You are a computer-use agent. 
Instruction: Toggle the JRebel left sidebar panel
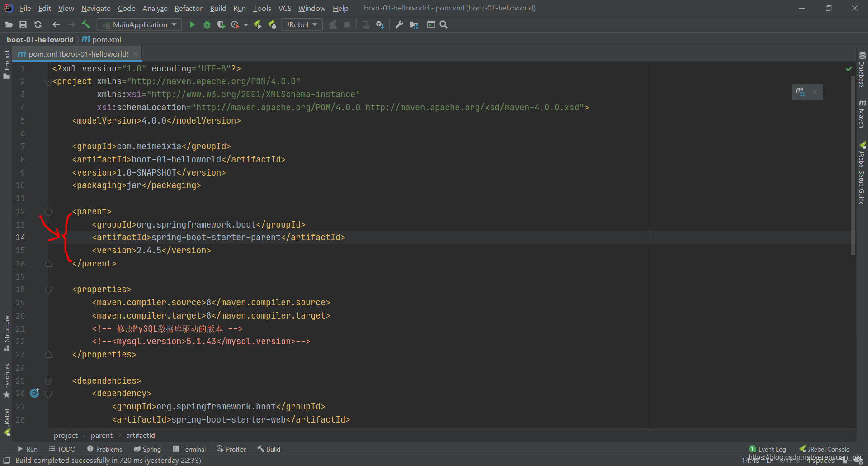[x=6, y=422]
